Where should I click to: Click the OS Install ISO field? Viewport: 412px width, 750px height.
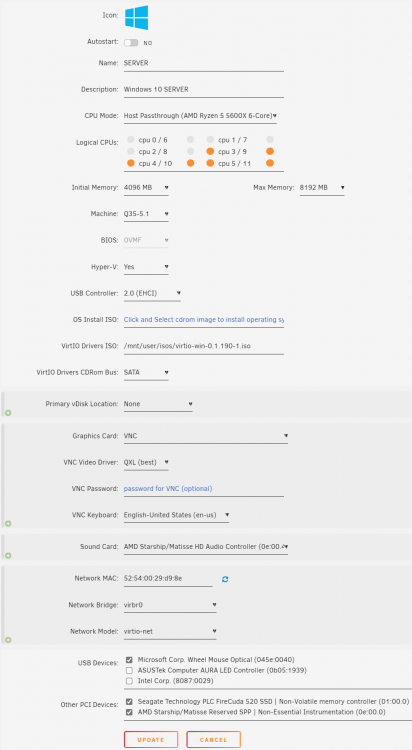pyautogui.click(x=203, y=320)
